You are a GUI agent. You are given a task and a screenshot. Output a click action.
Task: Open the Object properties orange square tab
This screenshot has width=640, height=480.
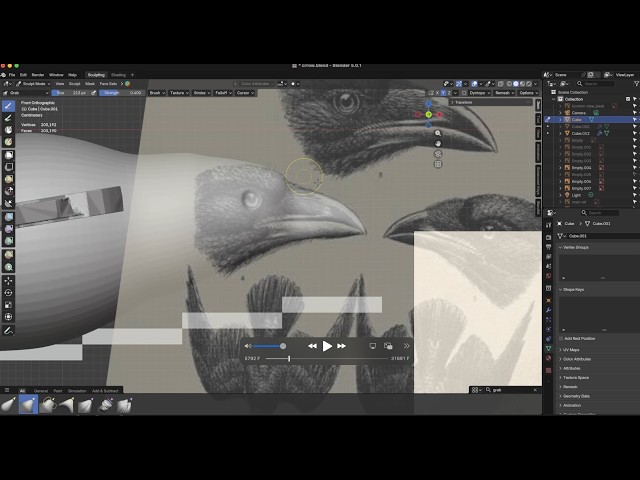549,300
